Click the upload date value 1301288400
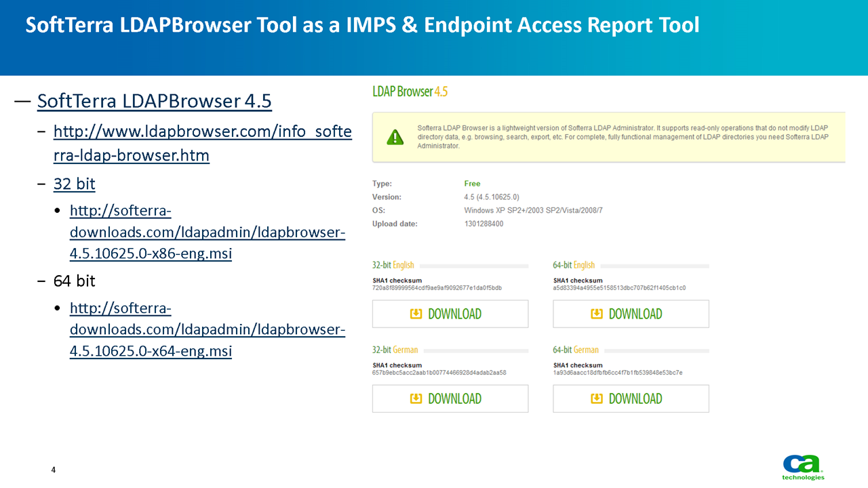This screenshot has height=488, width=868. tap(484, 224)
